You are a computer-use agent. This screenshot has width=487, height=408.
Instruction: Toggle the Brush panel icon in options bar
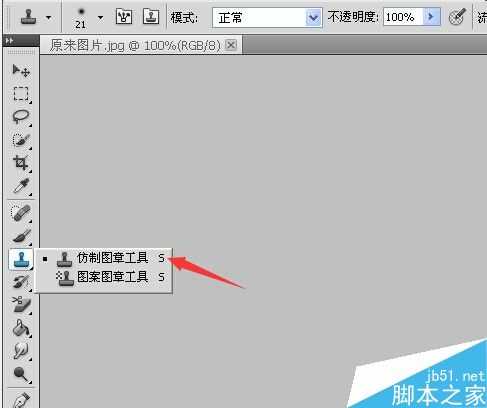(124, 16)
